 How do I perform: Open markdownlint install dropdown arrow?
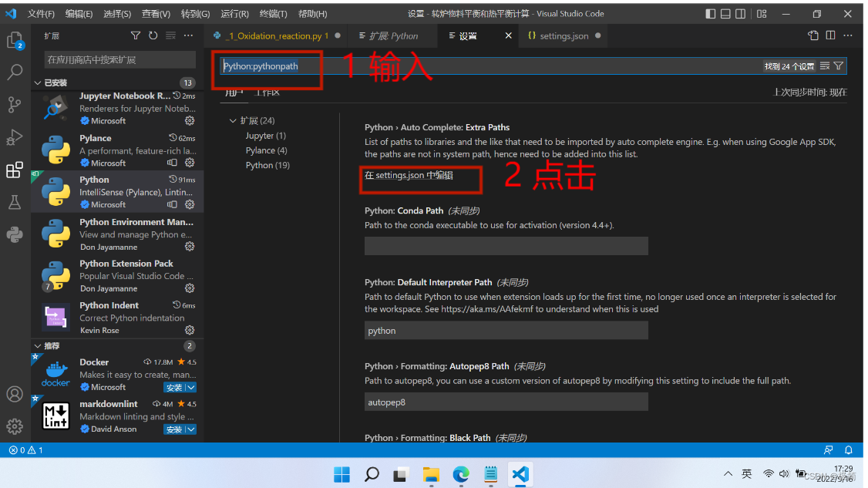click(x=191, y=429)
